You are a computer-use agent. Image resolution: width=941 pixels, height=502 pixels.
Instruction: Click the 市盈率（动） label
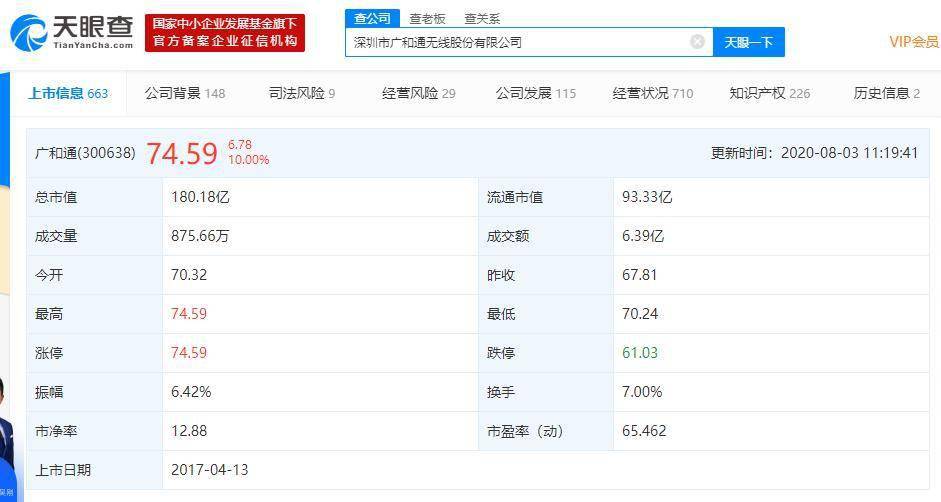click(x=526, y=431)
